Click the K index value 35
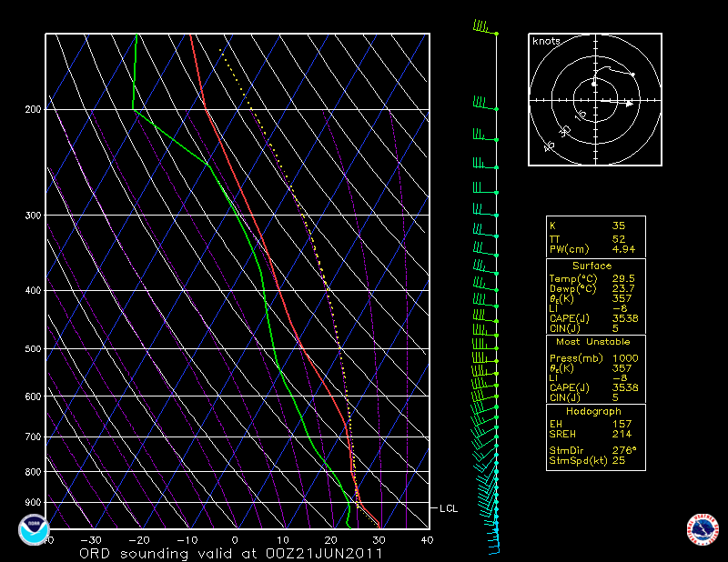 pos(619,226)
